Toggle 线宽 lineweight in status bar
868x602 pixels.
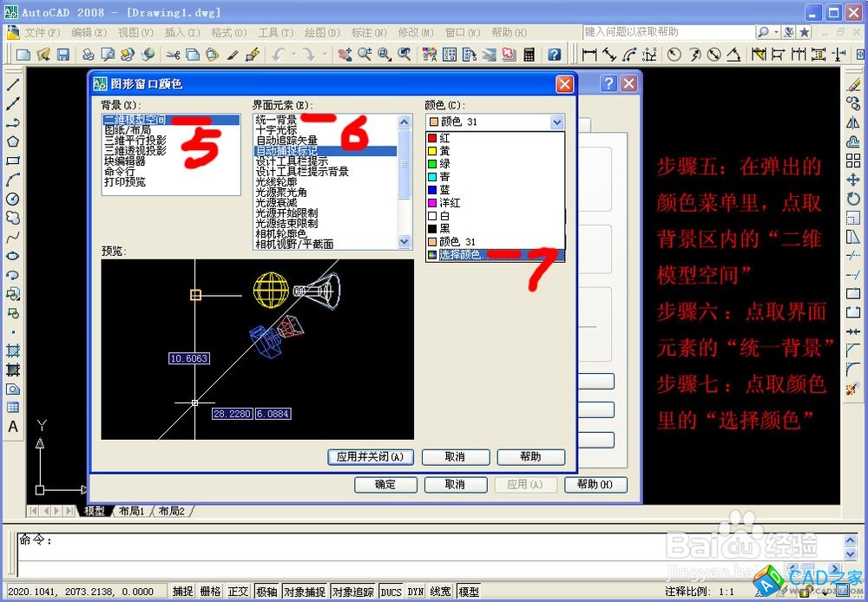[441, 592]
